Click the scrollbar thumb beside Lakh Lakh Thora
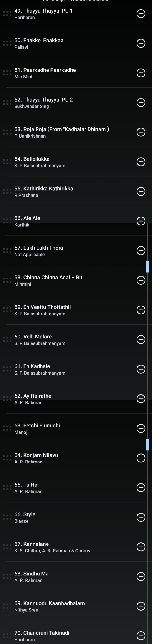The image size is (152, 644). tap(147, 266)
